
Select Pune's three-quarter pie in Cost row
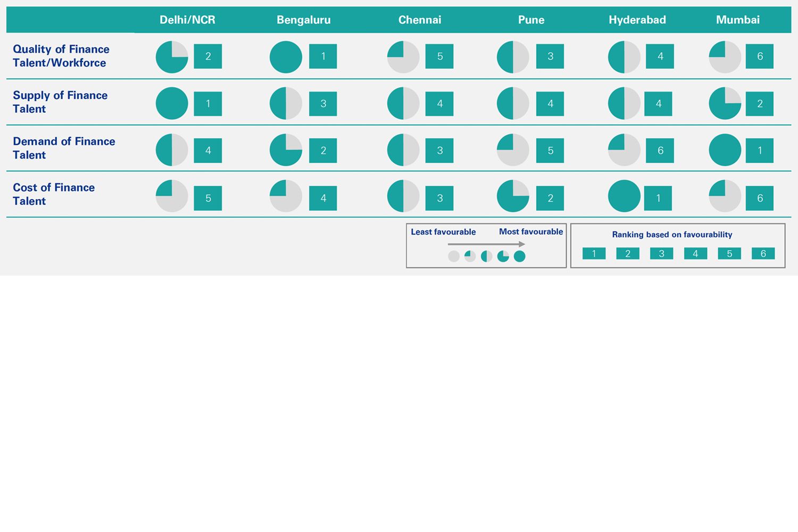click(513, 196)
